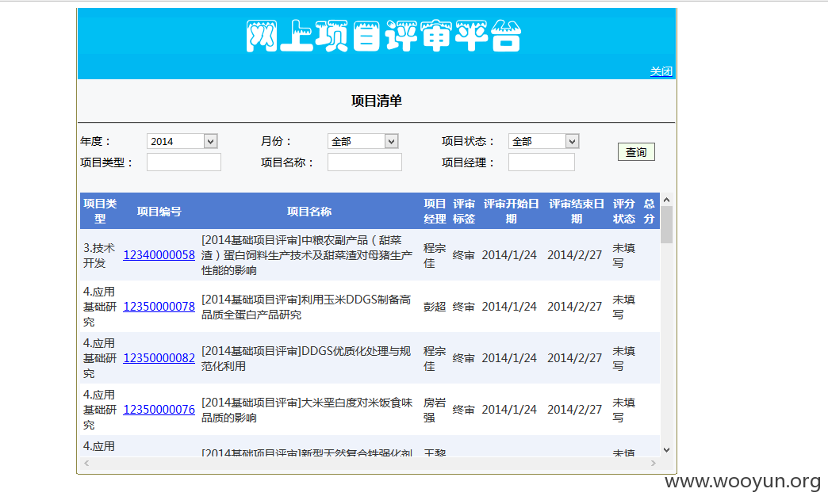
Task: Click the 项目类型 column header
Action: (100, 211)
